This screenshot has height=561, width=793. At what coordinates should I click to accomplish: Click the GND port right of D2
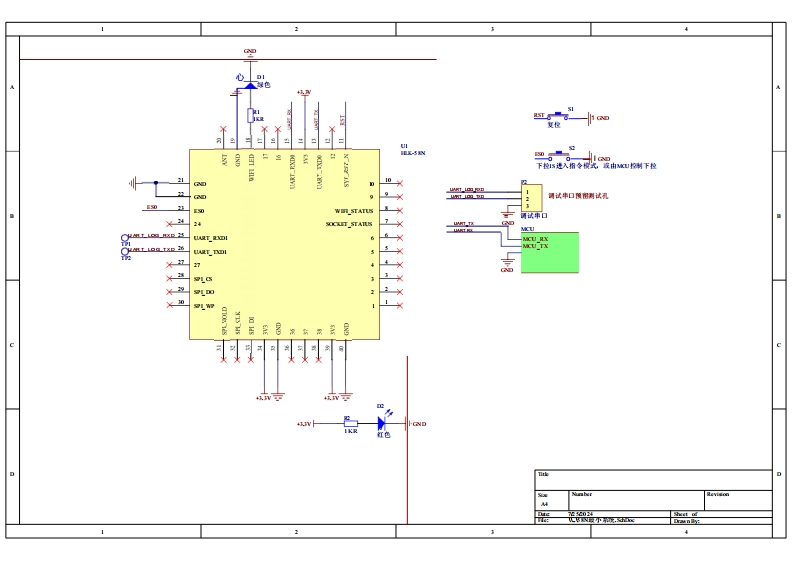417,423
